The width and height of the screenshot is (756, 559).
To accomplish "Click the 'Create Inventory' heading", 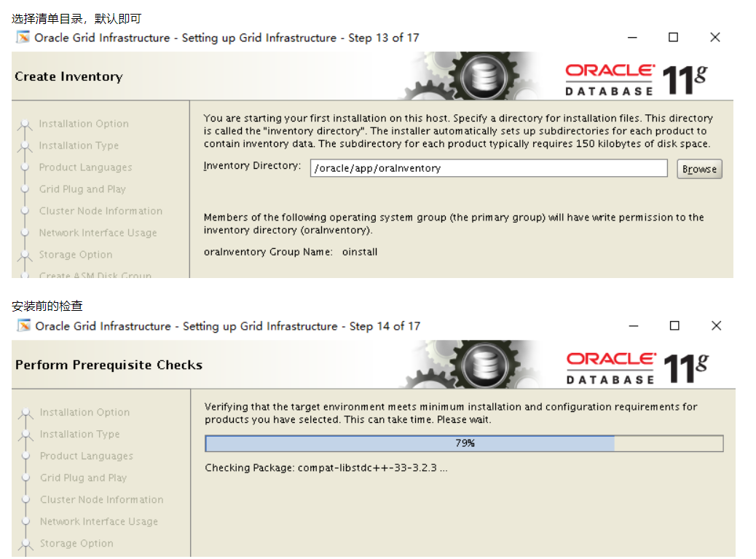I will [68, 76].
